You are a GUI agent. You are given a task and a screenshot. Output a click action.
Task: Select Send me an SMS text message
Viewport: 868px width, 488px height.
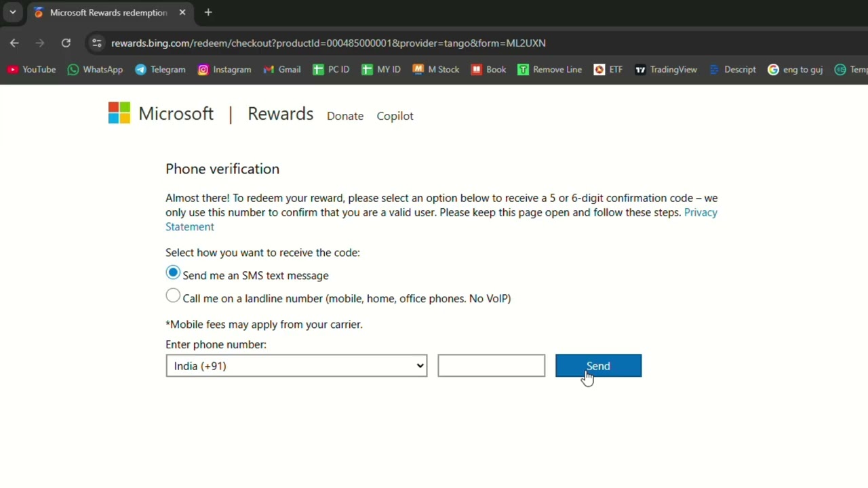pyautogui.click(x=173, y=273)
